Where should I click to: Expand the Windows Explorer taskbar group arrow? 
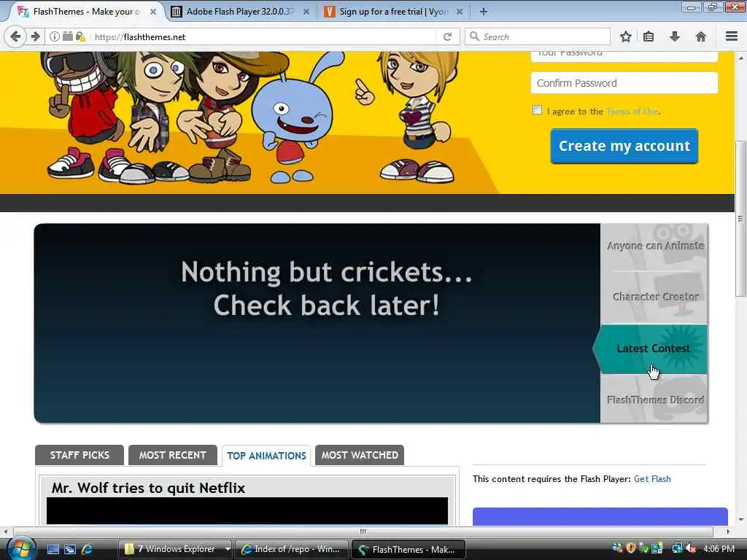point(228,549)
